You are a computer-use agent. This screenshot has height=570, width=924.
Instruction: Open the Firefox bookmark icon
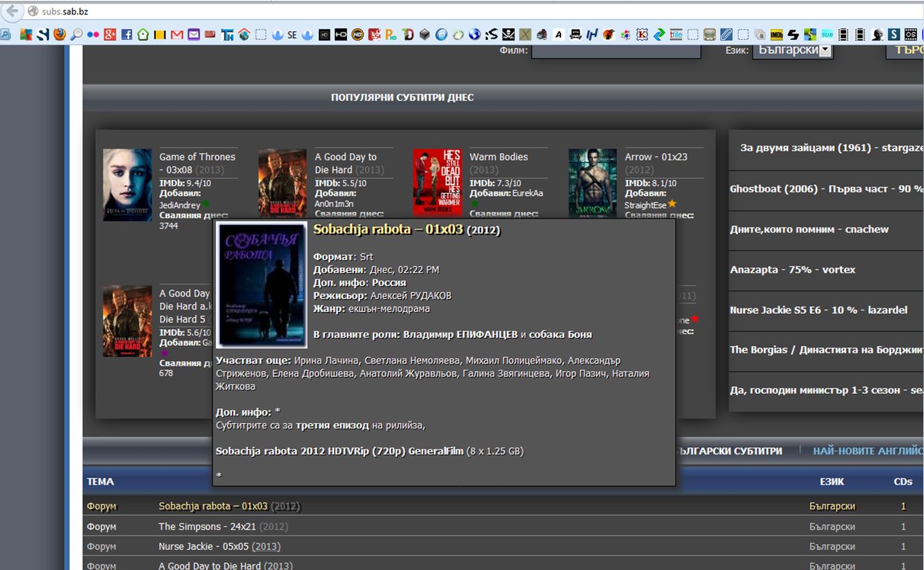coord(59,35)
